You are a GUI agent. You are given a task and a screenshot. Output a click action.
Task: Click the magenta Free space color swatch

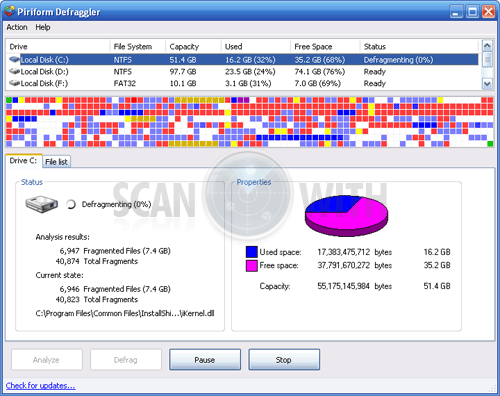point(252,266)
